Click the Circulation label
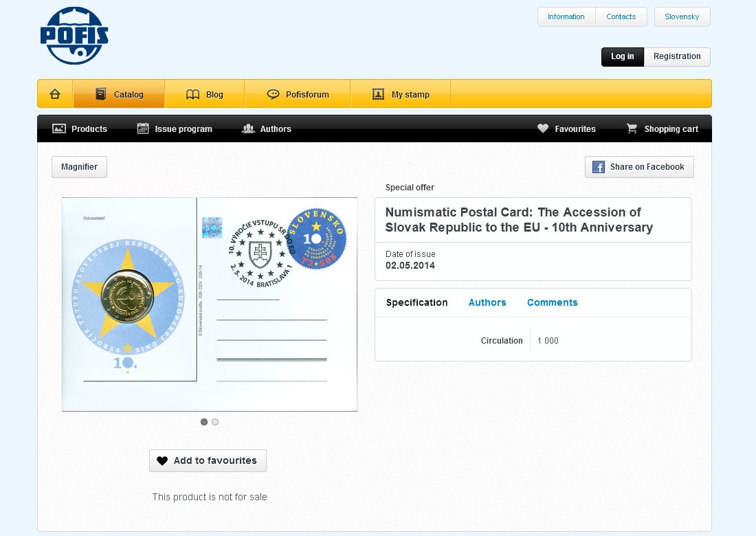The width and height of the screenshot is (756, 536). pos(502,341)
